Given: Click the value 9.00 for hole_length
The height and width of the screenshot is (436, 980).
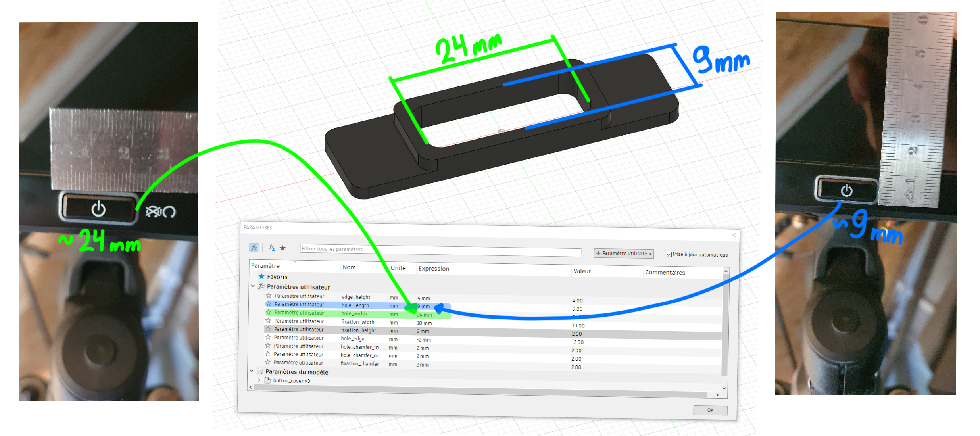Looking at the screenshot, I should pyautogui.click(x=577, y=309).
